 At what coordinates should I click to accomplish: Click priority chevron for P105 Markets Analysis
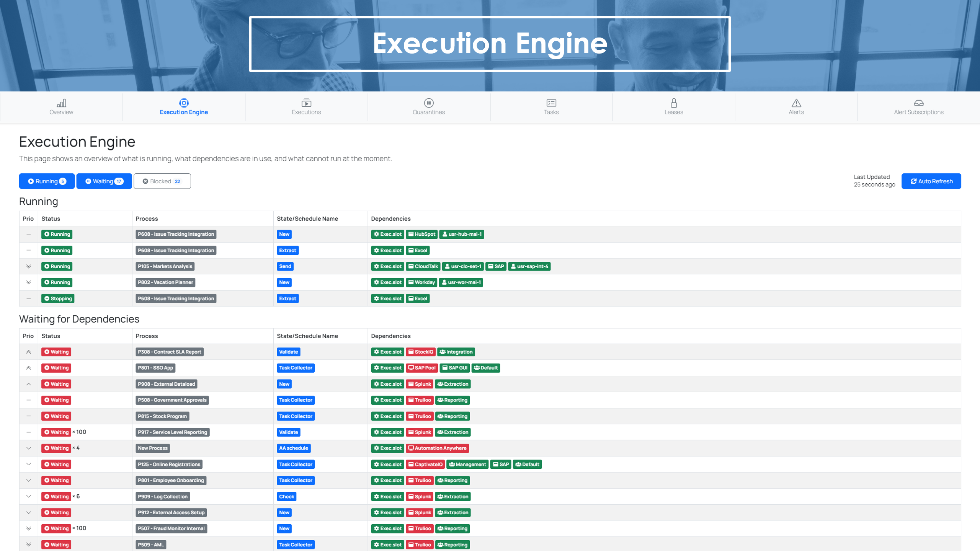(x=28, y=266)
